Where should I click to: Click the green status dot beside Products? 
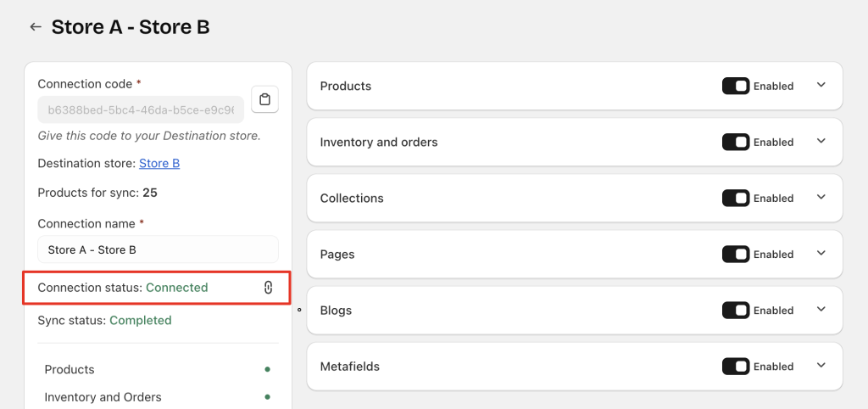(x=267, y=370)
